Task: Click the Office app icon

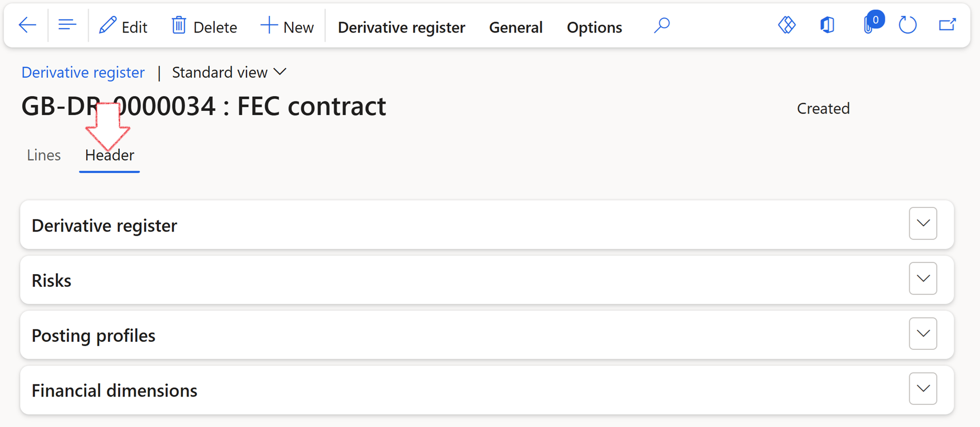Action: coord(827,25)
